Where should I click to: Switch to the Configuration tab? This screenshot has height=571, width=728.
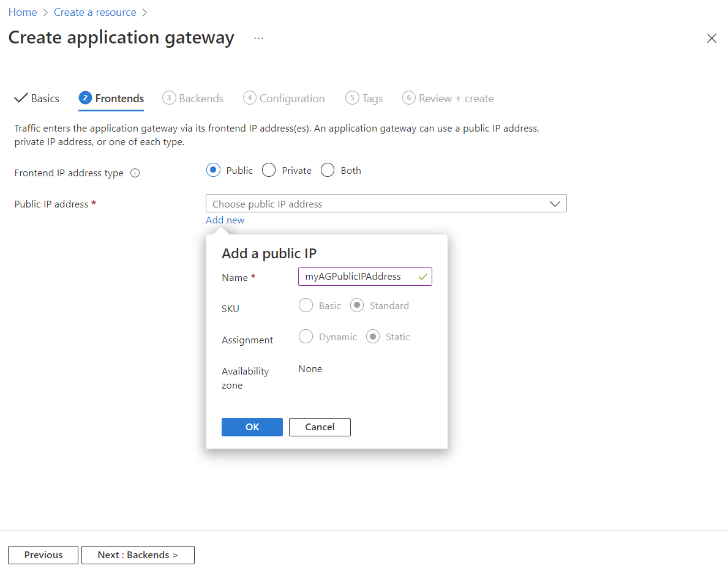click(x=283, y=98)
